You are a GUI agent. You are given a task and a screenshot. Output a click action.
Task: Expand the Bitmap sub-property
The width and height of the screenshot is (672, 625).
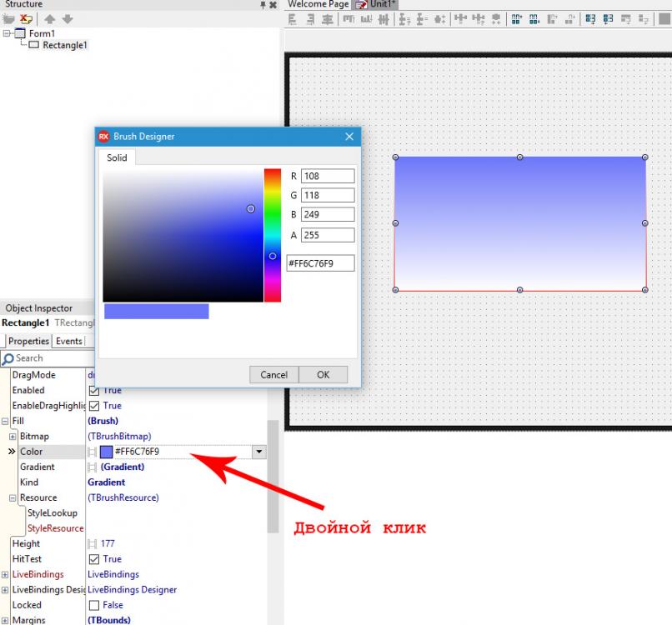13,437
